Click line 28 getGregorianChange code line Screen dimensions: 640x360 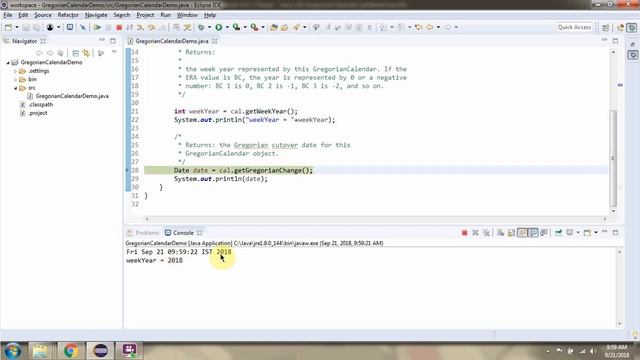point(243,171)
